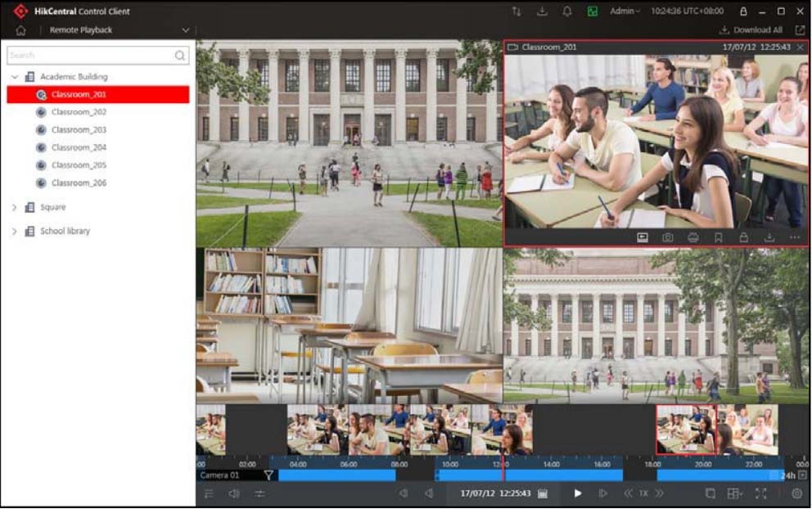Toggle the Camera 01 timeline filter
The image size is (812, 509).
pos(268,475)
